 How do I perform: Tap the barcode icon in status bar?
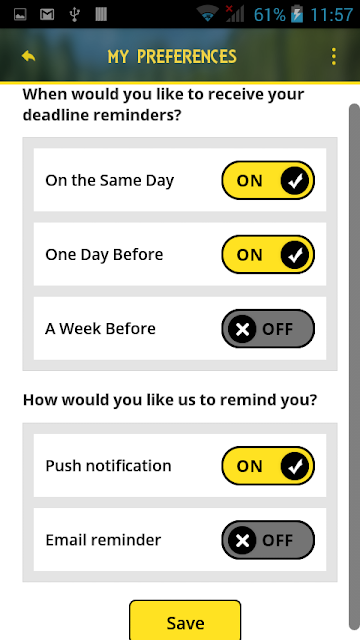[101, 15]
